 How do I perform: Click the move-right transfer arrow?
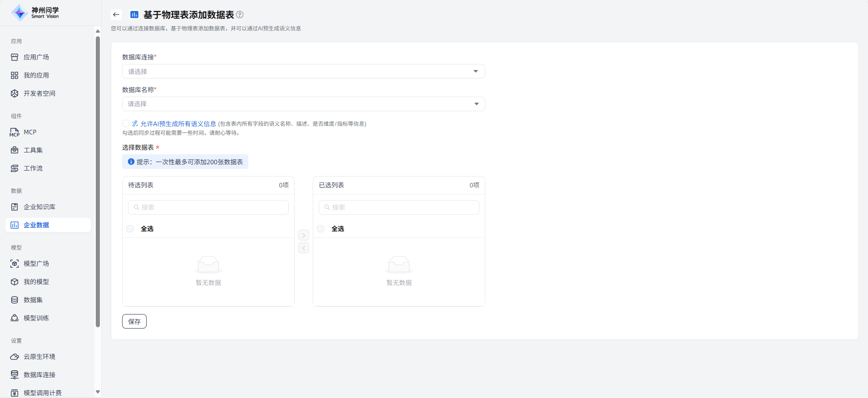304,235
